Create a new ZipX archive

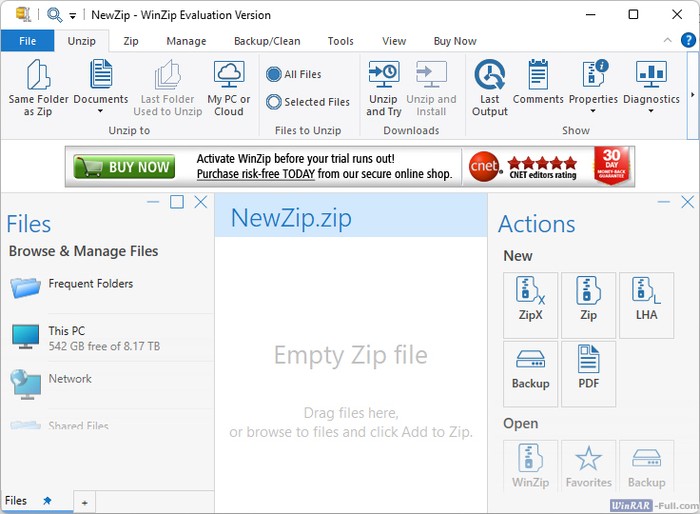coord(530,298)
